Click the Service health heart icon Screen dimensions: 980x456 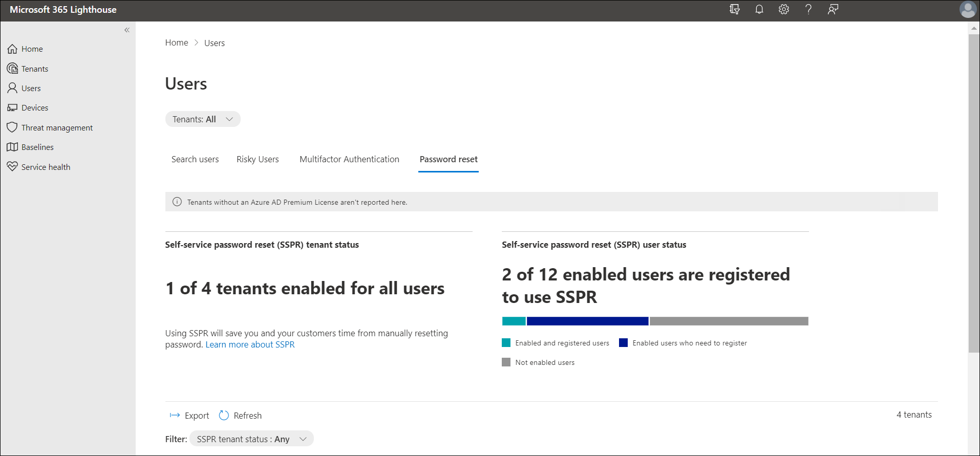coord(12,167)
